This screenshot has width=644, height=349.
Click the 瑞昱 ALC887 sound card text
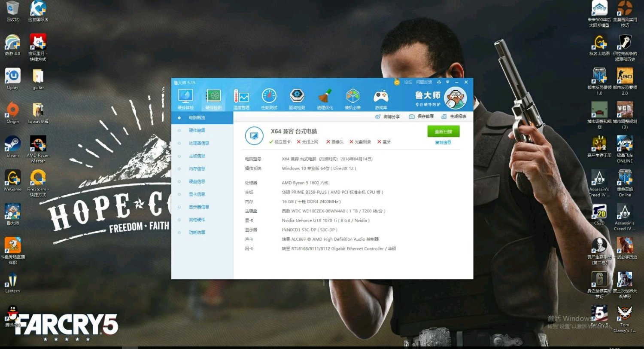pos(330,239)
